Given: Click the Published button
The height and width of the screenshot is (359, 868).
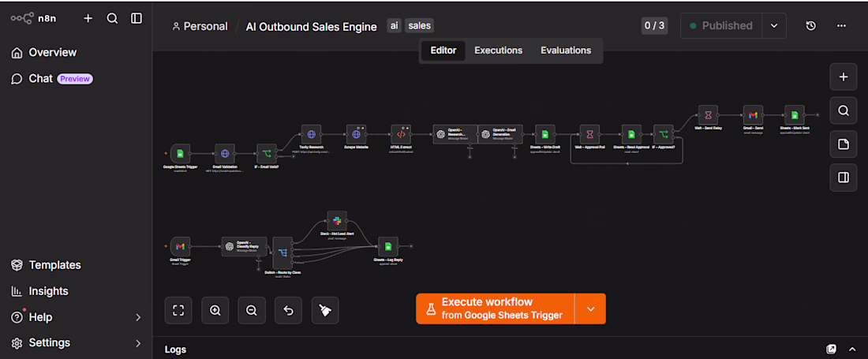Looking at the screenshot, I should 721,26.
